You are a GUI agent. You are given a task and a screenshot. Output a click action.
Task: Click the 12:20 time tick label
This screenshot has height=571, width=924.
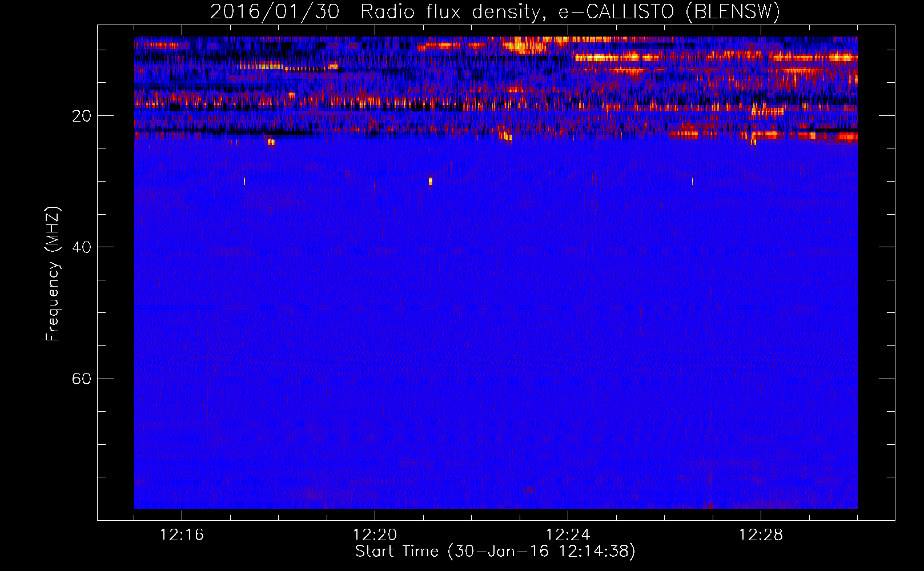[375, 535]
